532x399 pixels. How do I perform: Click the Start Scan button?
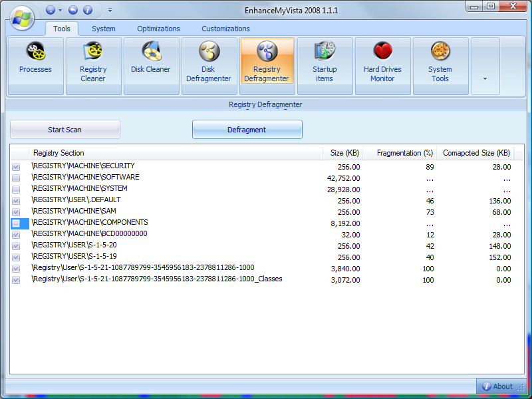65,129
